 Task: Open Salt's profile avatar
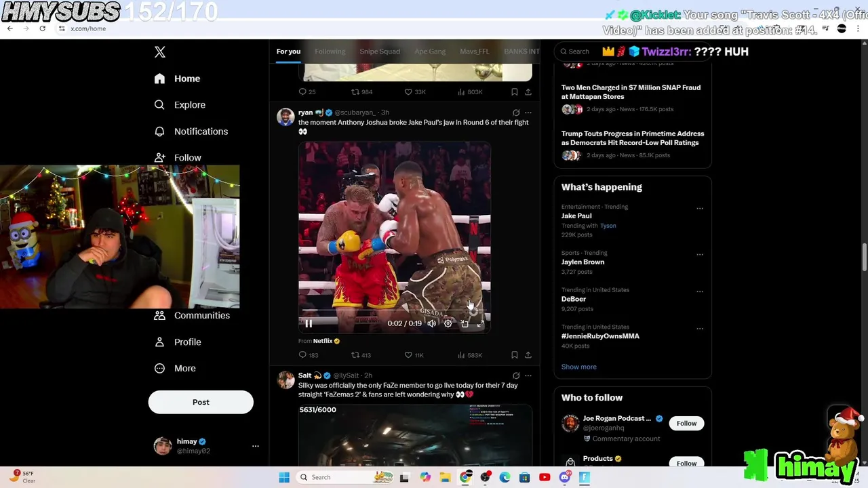click(285, 380)
